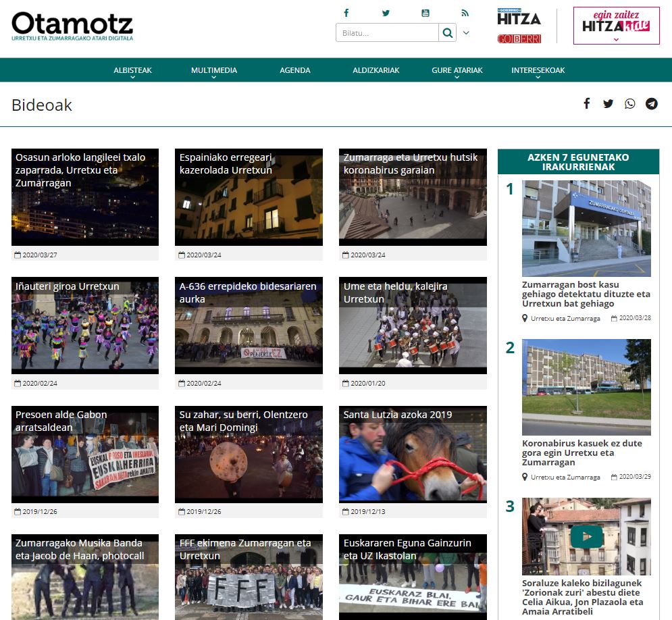Click into the Bilatu search field

tap(387, 33)
